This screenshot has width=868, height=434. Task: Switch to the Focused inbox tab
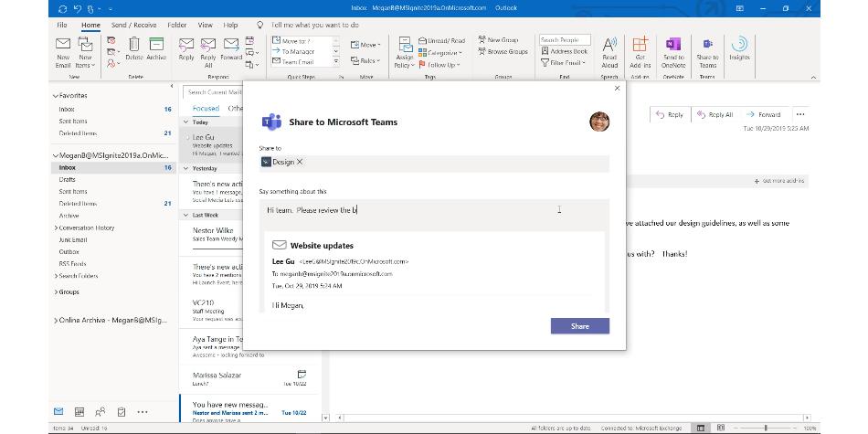coord(206,109)
